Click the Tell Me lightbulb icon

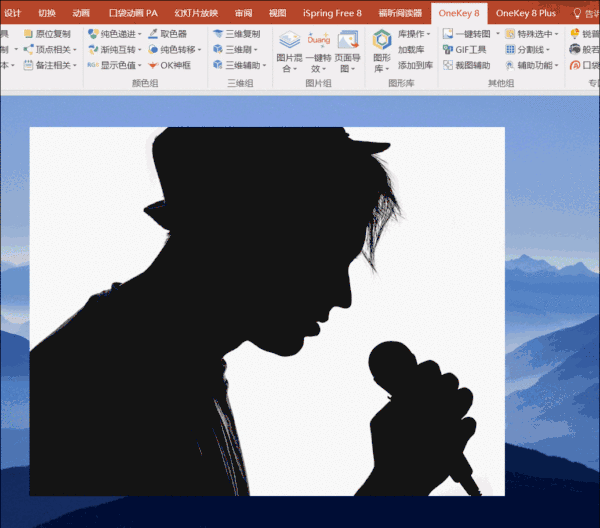click(x=577, y=13)
